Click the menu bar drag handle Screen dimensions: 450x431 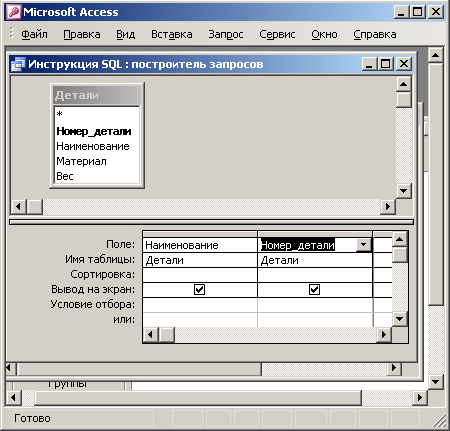(x=11, y=33)
